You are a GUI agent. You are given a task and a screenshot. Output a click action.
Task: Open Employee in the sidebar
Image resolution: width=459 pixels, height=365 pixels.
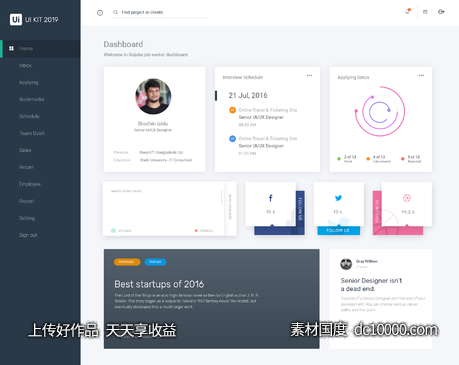tap(30, 184)
